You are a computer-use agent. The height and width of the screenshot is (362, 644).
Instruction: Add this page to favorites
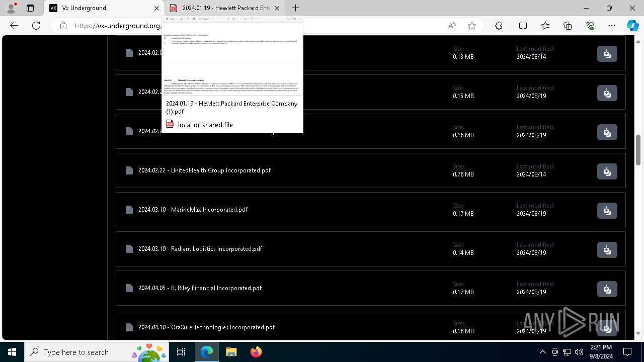click(x=472, y=26)
